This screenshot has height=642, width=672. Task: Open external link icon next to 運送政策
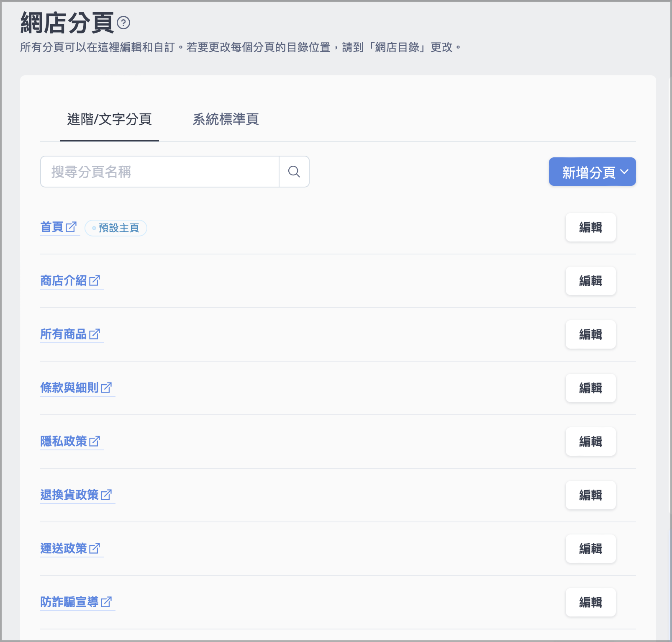coord(95,549)
